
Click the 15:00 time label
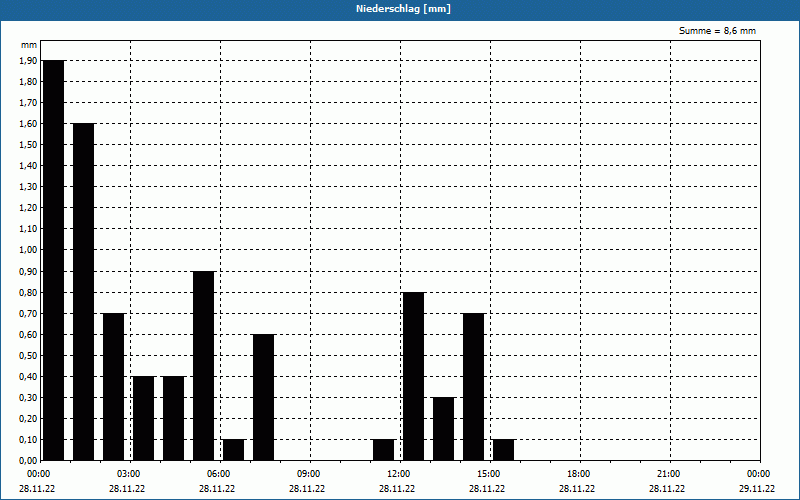click(488, 474)
